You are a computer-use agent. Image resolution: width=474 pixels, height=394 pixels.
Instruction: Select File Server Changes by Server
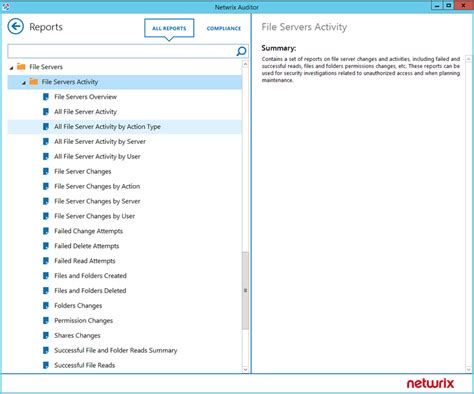(x=97, y=201)
